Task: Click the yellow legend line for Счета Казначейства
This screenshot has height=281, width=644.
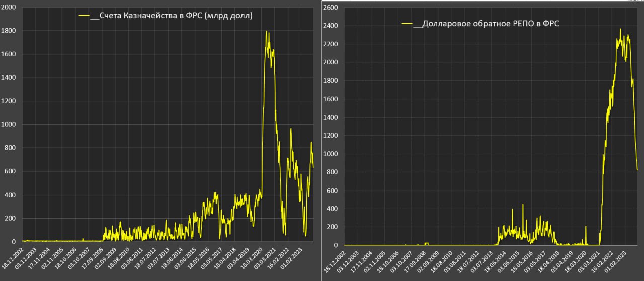Action: [x=84, y=16]
